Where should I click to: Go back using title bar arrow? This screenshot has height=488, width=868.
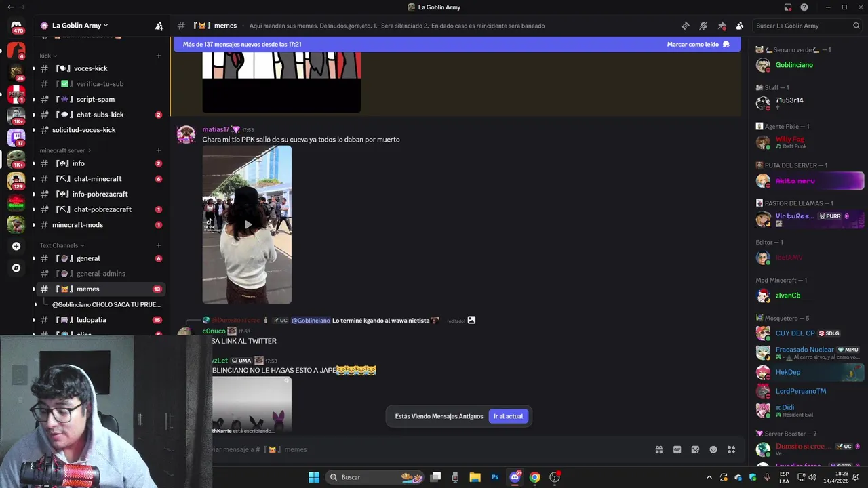pyautogui.click(x=10, y=7)
